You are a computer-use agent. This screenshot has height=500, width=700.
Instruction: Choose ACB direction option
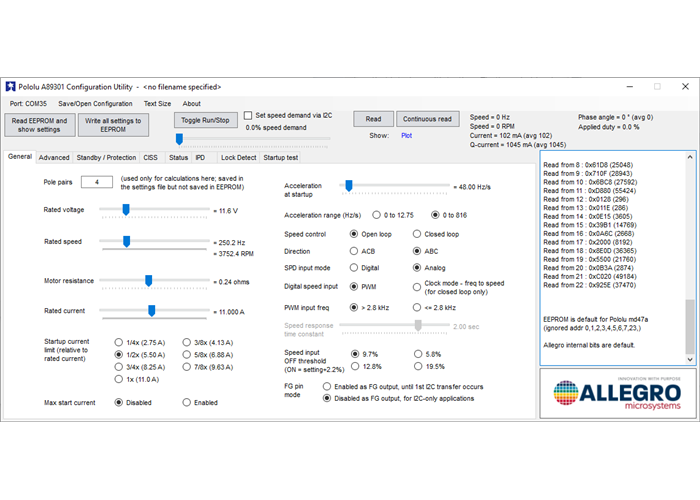pyautogui.click(x=353, y=251)
